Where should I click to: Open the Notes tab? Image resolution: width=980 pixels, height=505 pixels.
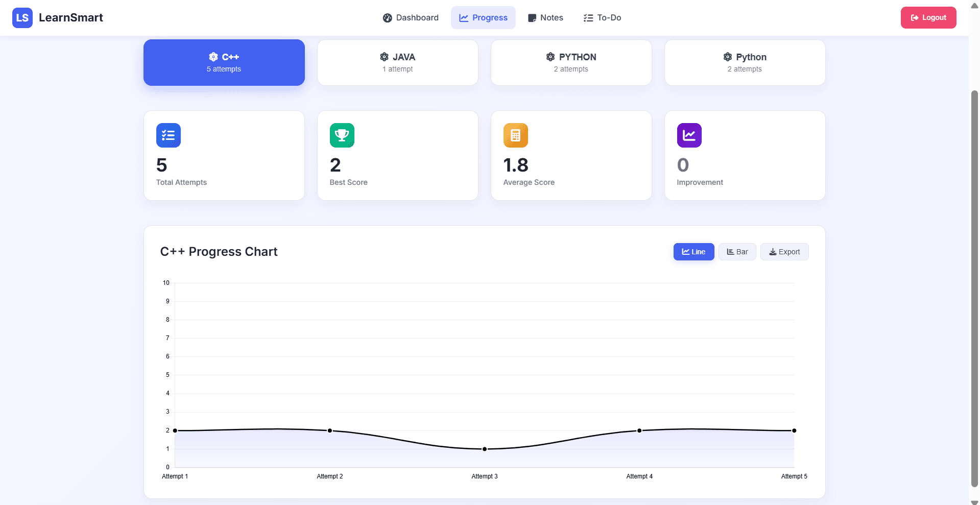pos(545,18)
